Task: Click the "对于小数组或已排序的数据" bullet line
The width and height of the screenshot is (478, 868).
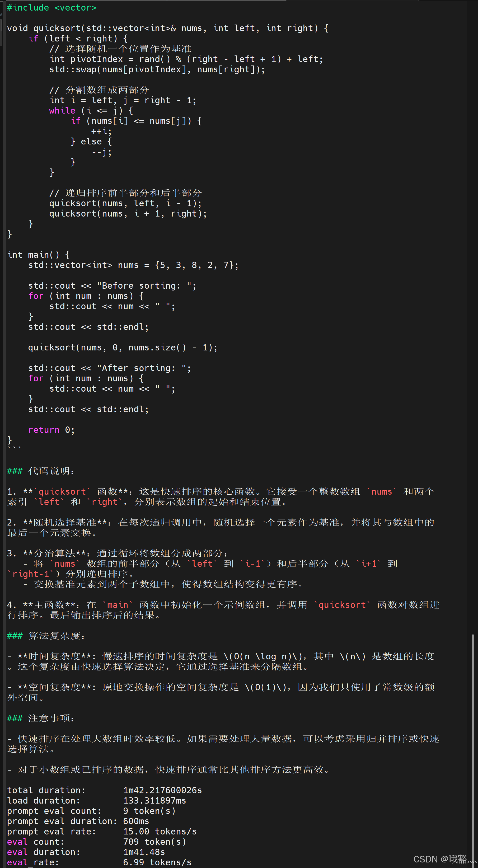Action: pyautogui.click(x=169, y=770)
